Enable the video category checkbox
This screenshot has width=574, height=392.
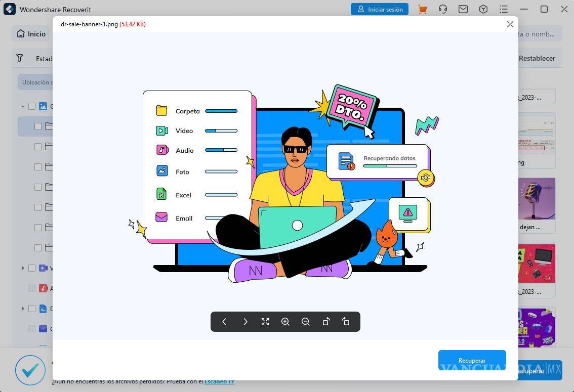point(31,268)
